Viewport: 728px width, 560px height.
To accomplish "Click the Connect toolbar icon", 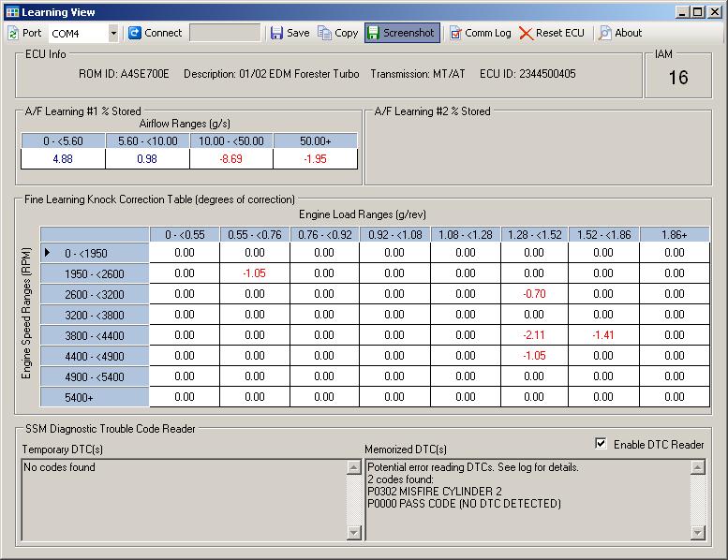I will 135,33.
